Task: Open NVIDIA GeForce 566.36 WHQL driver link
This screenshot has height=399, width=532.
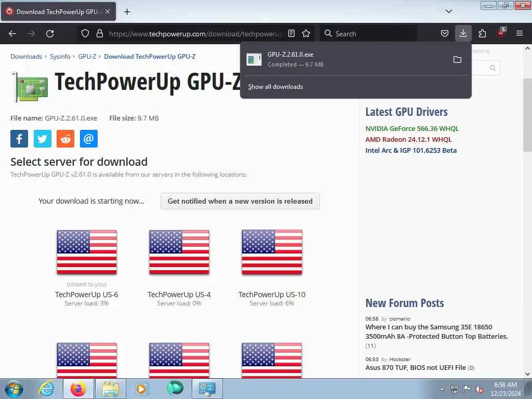Action: (x=412, y=129)
